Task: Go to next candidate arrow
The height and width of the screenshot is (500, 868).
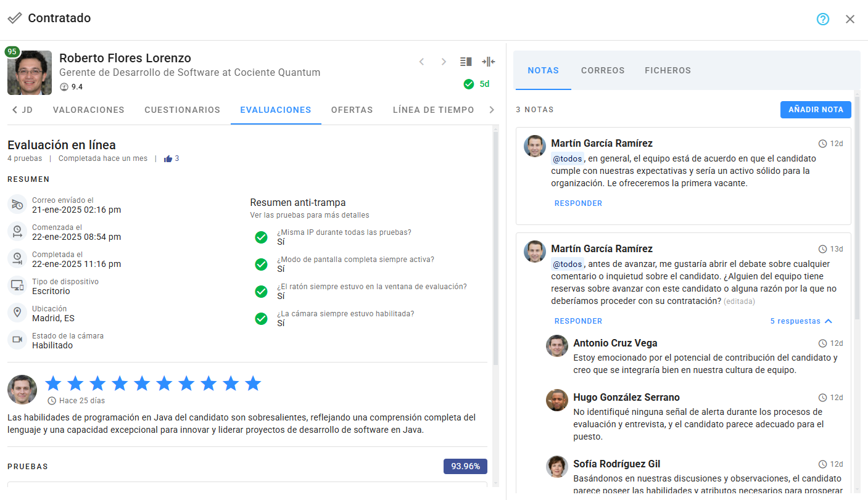Action: tap(444, 62)
